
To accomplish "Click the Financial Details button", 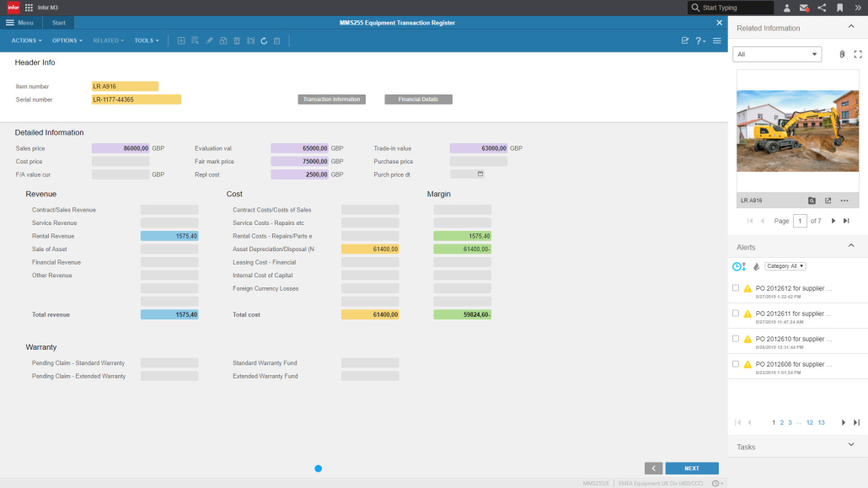I will pyautogui.click(x=418, y=99).
